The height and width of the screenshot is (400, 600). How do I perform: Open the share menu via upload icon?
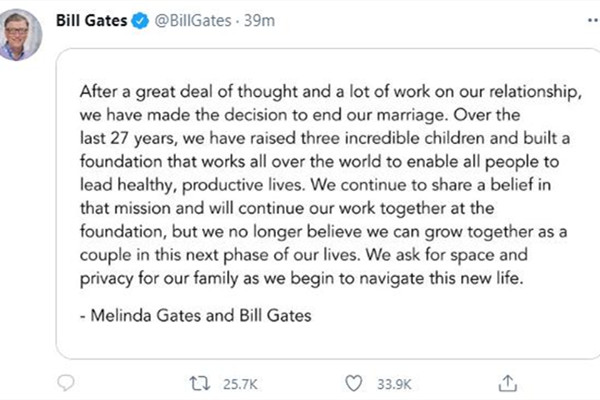(508, 381)
